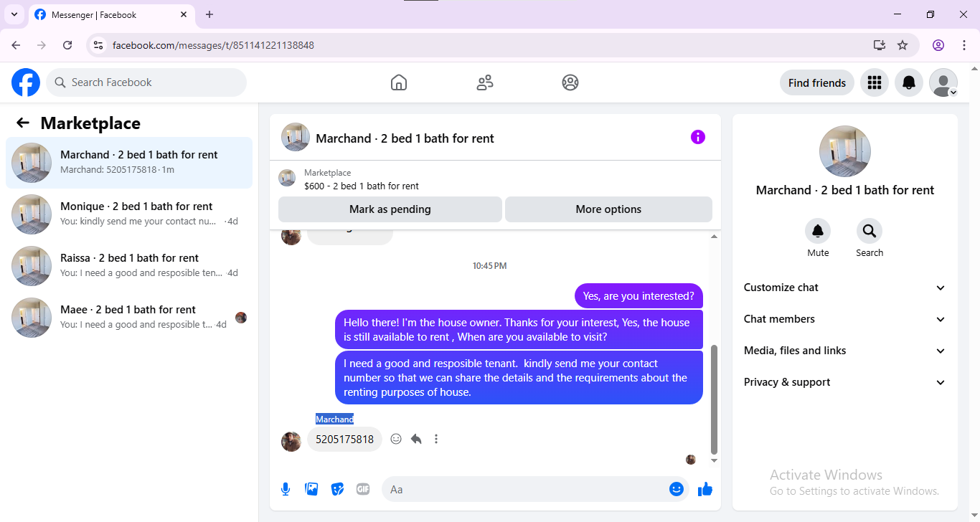
Task: Open the purple conversation information icon
Action: (x=698, y=137)
